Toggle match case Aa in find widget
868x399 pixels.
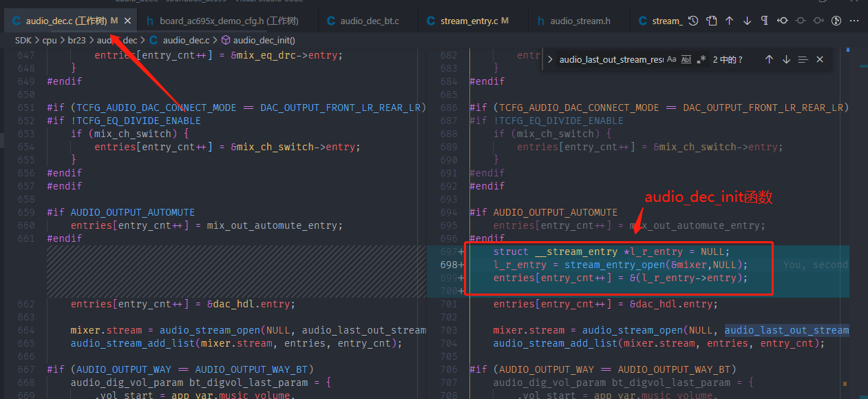672,60
